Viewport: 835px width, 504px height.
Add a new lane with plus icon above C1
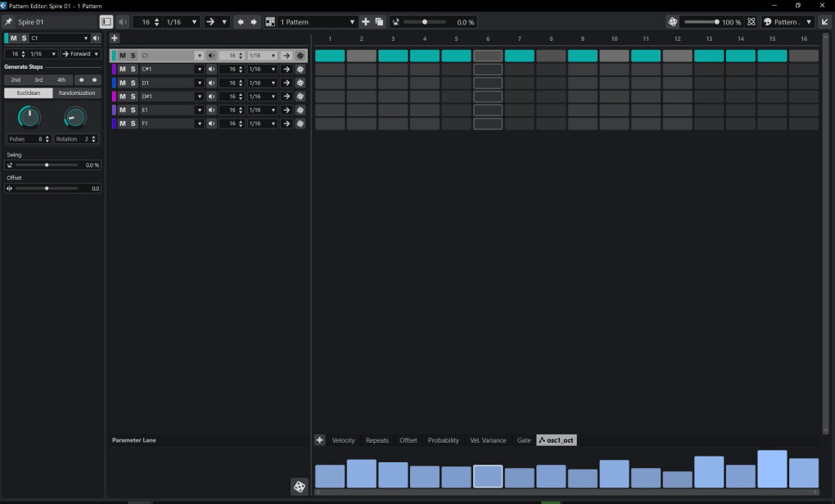pos(115,38)
